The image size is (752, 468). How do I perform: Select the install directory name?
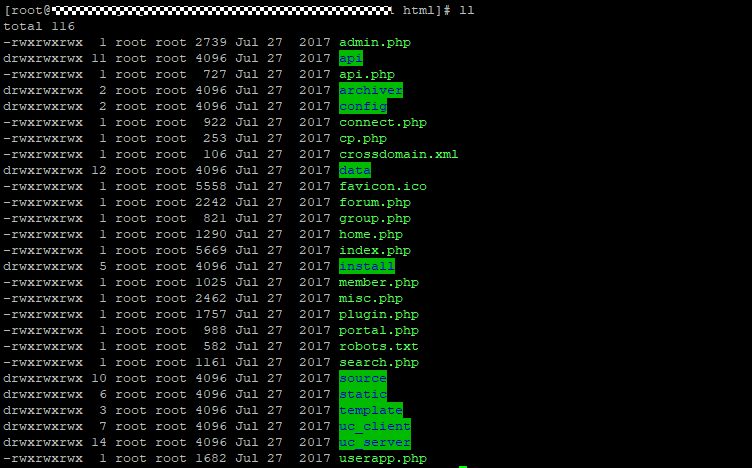pyautogui.click(x=367, y=266)
